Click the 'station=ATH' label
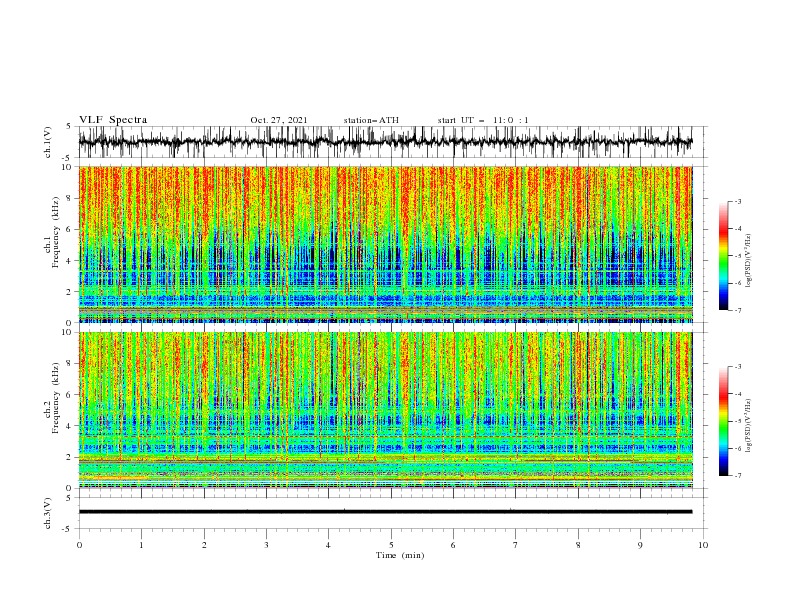792x612 pixels. click(x=371, y=120)
